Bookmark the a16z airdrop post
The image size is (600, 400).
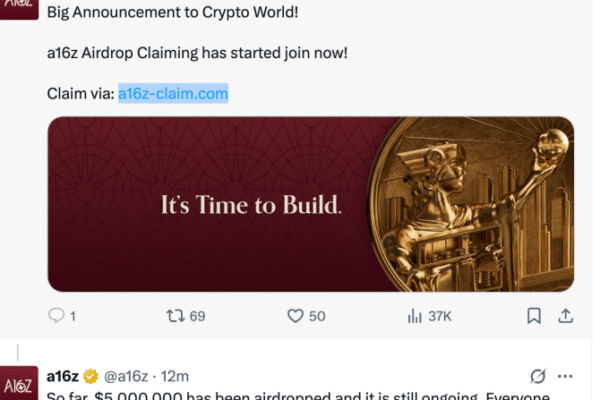(x=534, y=316)
